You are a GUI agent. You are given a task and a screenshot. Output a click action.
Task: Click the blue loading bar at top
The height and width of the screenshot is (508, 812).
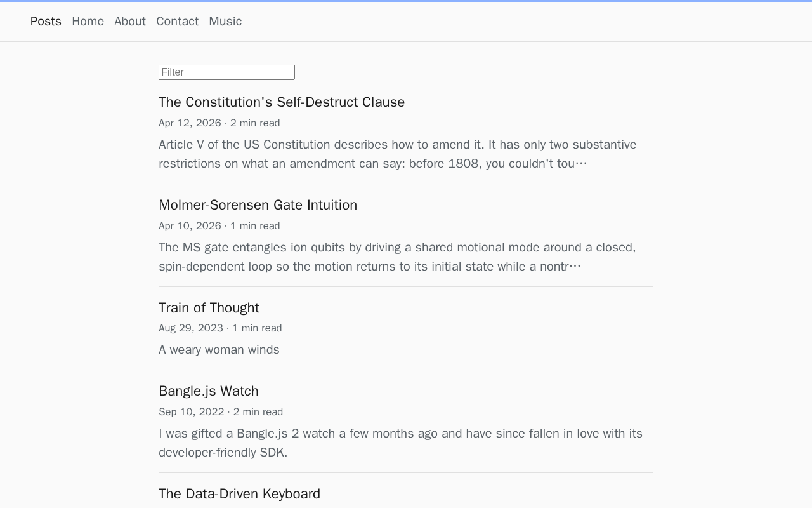pos(406,1)
